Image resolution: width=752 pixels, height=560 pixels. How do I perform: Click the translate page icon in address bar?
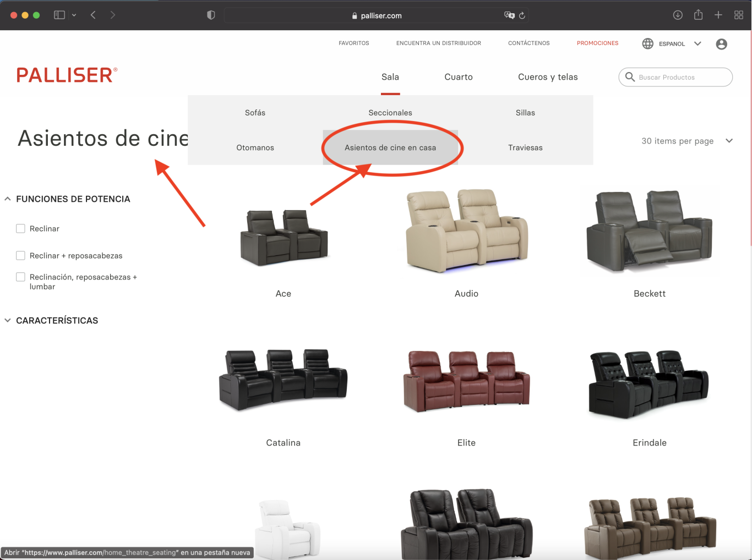coord(509,15)
